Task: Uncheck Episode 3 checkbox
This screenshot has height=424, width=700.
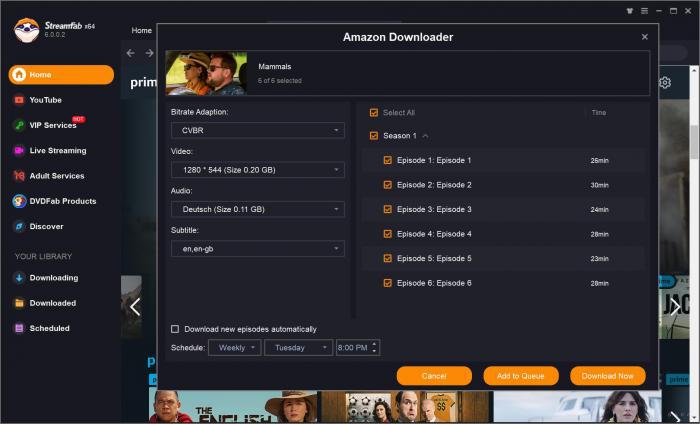Action: tap(388, 209)
